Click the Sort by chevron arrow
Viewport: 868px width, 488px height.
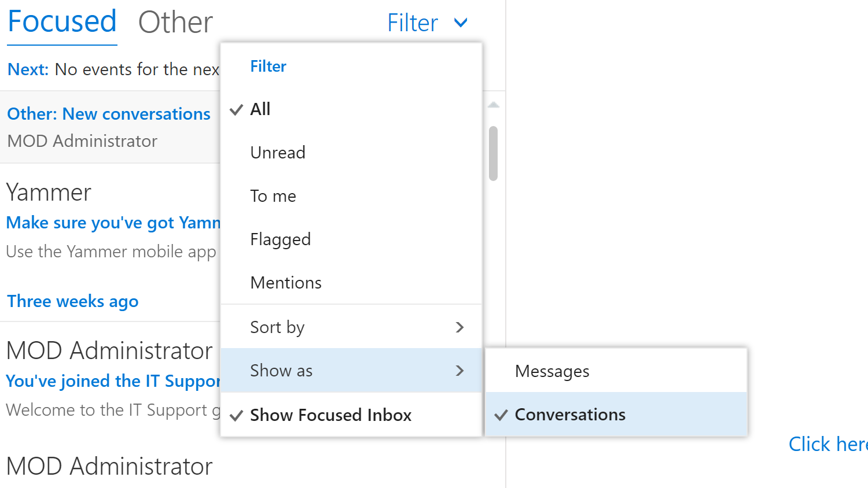[460, 327]
